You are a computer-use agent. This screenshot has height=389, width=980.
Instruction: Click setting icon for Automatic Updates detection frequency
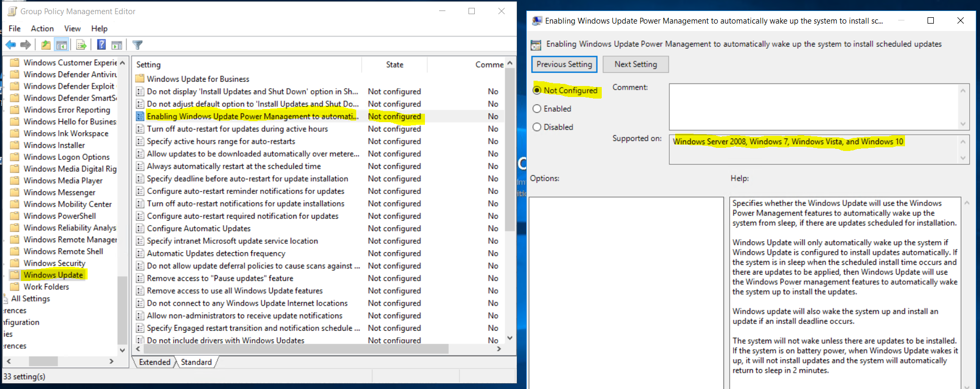[x=140, y=254]
